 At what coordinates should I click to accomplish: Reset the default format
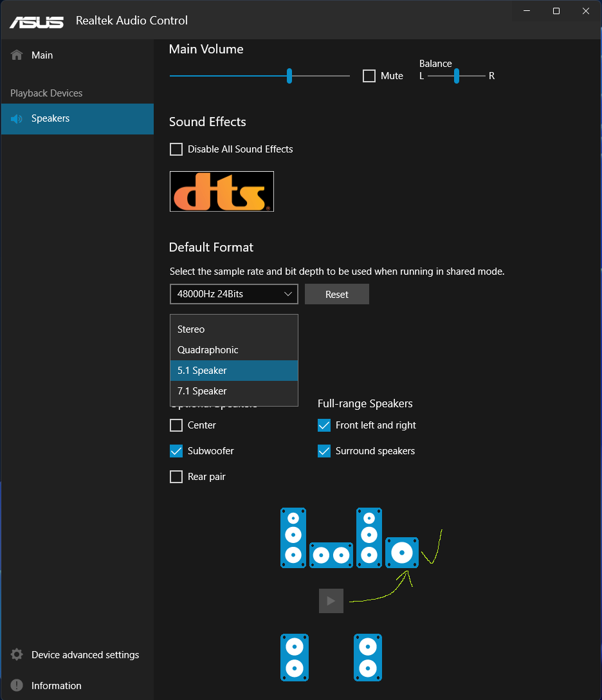tap(337, 294)
